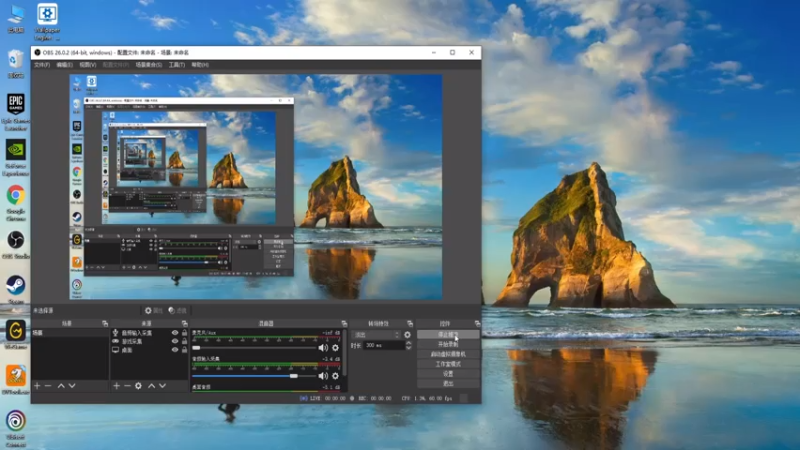800x450 pixels.
Task: Open Epic Games Launcher desktop icon
Action: click(x=16, y=112)
